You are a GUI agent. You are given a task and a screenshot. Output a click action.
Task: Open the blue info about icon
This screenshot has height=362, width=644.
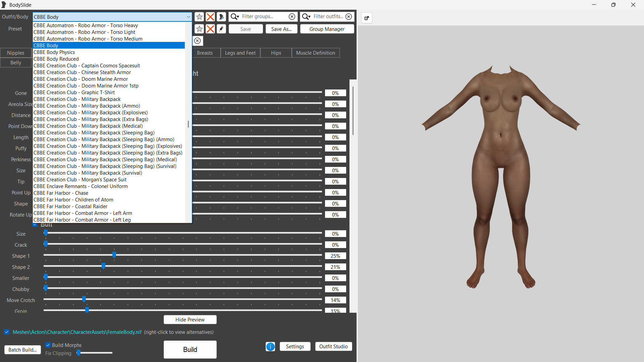270,347
